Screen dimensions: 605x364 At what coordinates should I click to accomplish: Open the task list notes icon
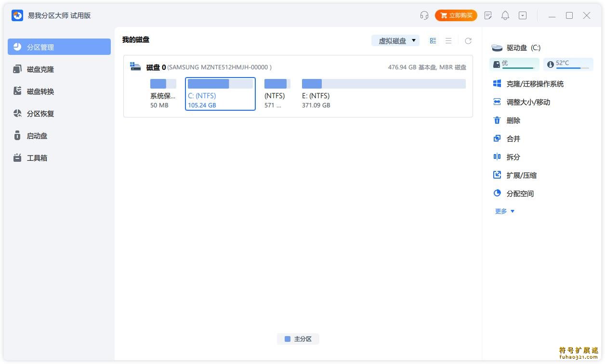click(x=488, y=15)
